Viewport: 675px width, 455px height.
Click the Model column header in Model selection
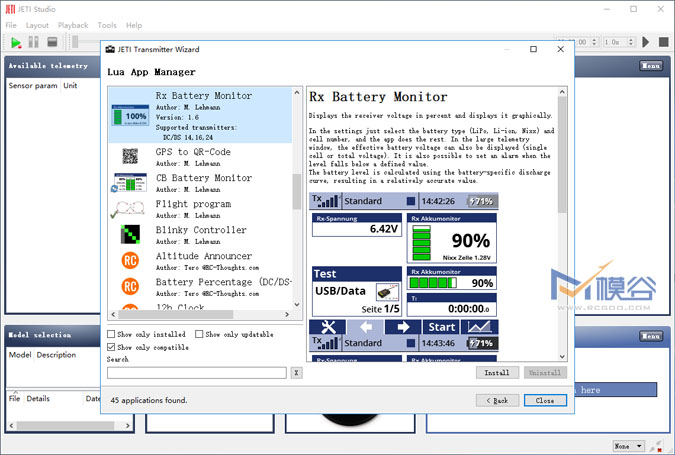coord(20,355)
